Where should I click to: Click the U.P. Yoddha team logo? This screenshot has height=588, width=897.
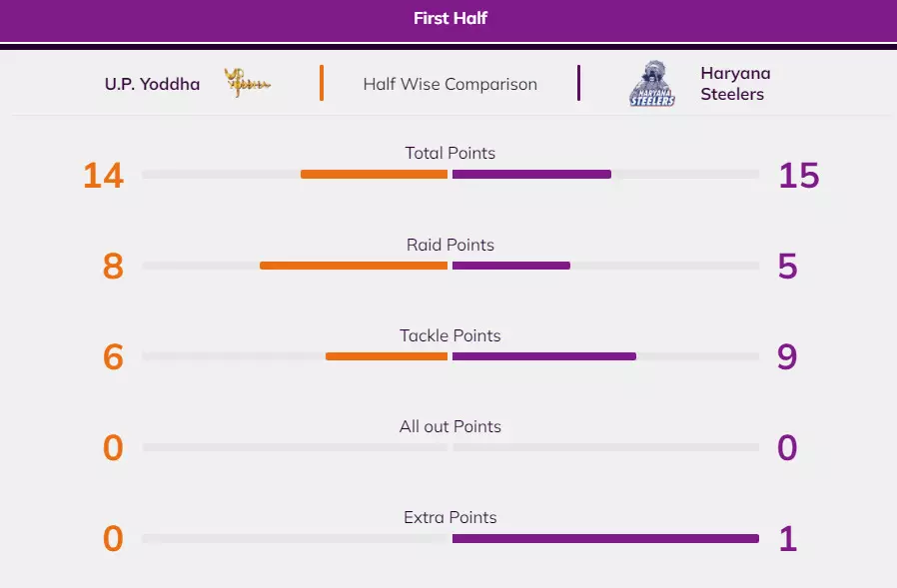(247, 84)
